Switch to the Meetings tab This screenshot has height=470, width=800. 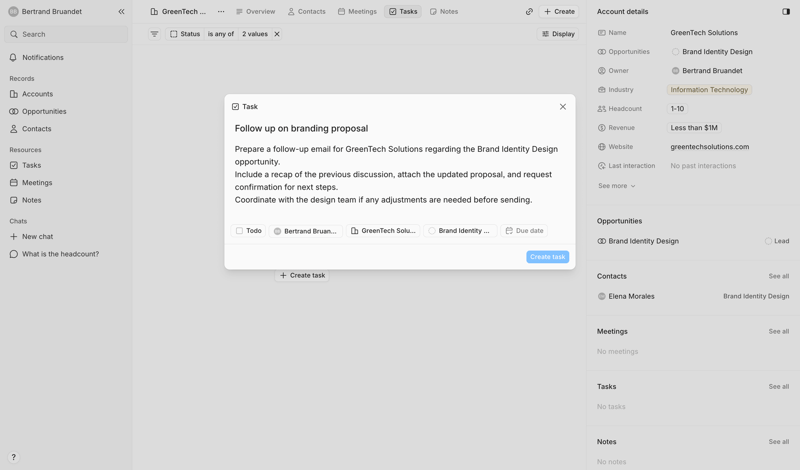[x=357, y=12]
